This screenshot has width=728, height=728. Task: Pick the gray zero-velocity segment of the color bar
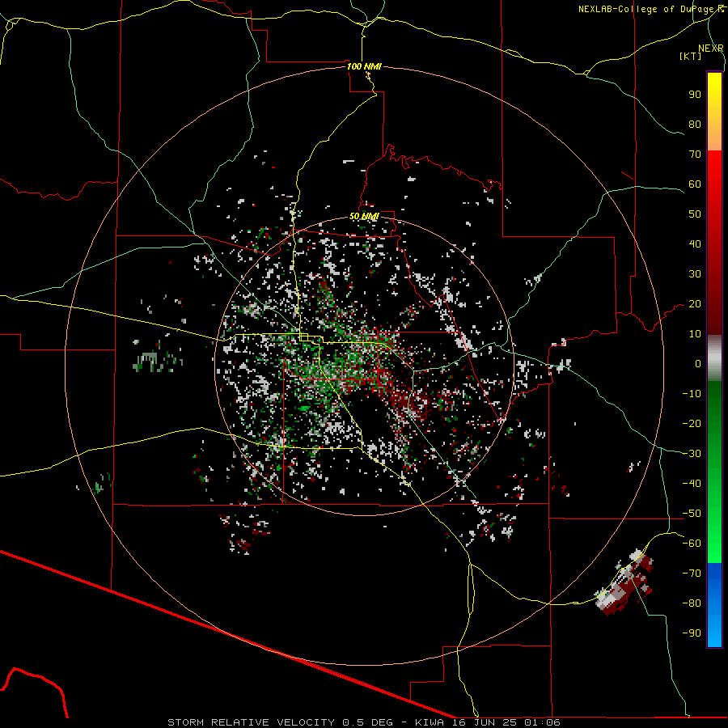point(714,358)
